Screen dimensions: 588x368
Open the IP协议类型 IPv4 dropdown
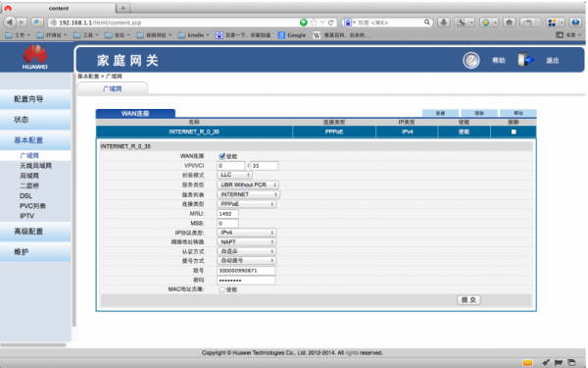[x=246, y=233]
